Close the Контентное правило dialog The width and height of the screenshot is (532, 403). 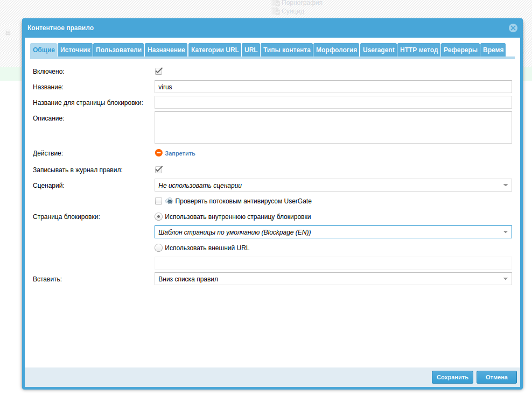513,28
